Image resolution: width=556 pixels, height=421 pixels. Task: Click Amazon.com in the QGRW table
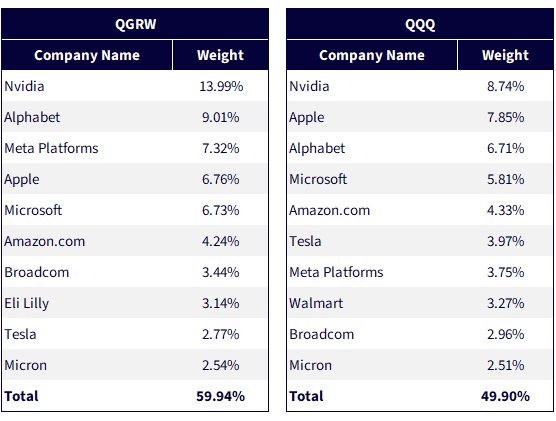coord(45,241)
